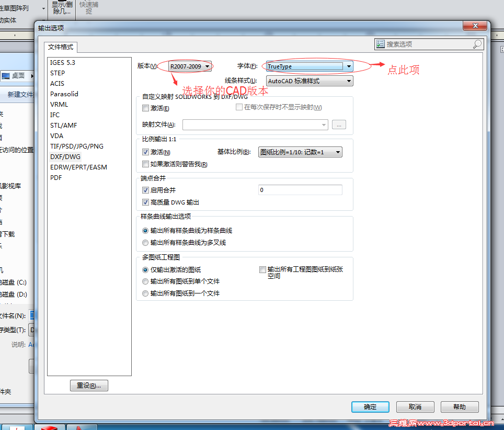The width and height of the screenshot is (504, 430).
Task: Select PDF in the file format list
Action: pyautogui.click(x=54, y=177)
